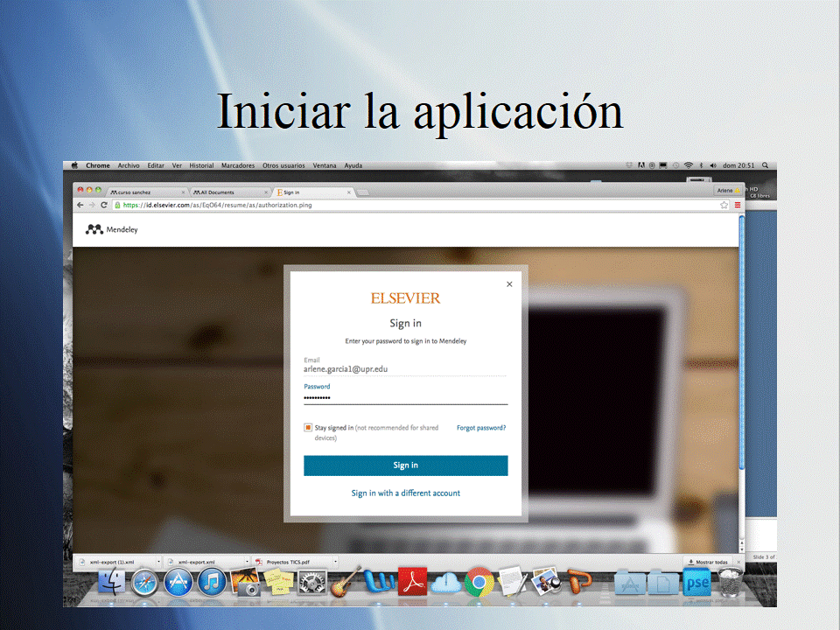Viewport: 840px width, 630px height.
Task: Open dropdown arrow for xml-export.xml download
Action: tap(247, 562)
